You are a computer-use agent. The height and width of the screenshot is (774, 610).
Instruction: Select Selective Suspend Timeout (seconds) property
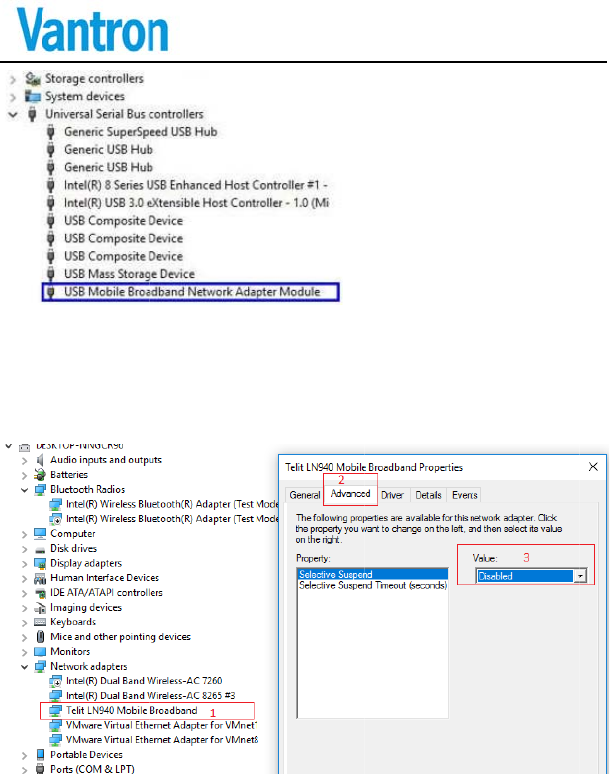click(373, 585)
